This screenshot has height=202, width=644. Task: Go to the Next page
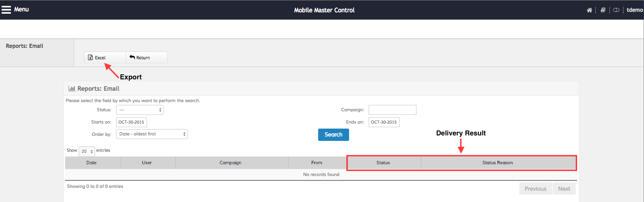[564, 189]
